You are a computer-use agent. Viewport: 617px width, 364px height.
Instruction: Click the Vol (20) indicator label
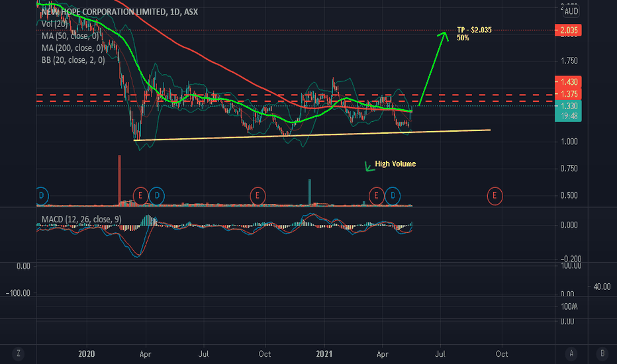tap(54, 24)
